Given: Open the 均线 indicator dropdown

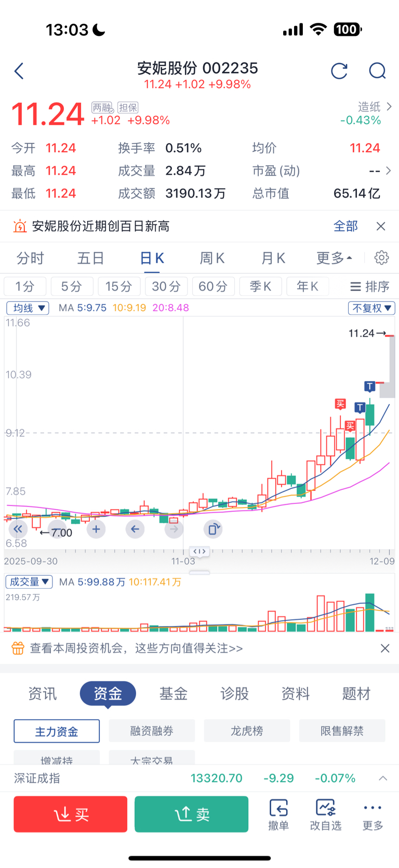Looking at the screenshot, I should 28,308.
